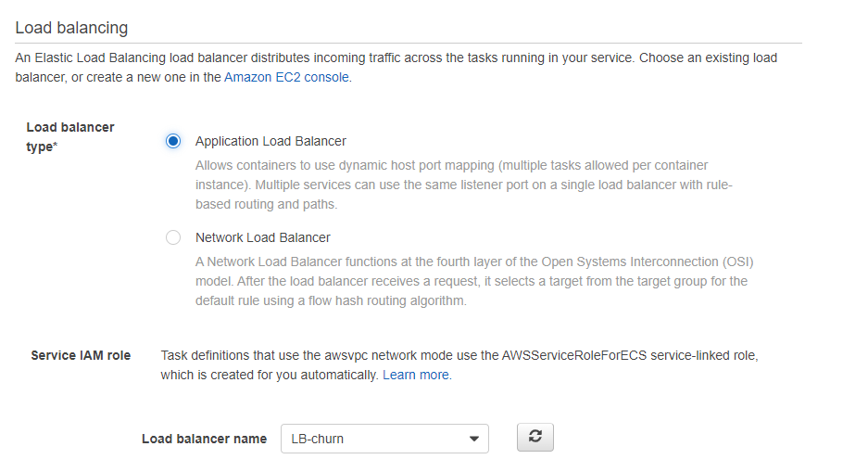This screenshot has width=868, height=472.
Task: Follow the Learn more link
Action: (417, 375)
